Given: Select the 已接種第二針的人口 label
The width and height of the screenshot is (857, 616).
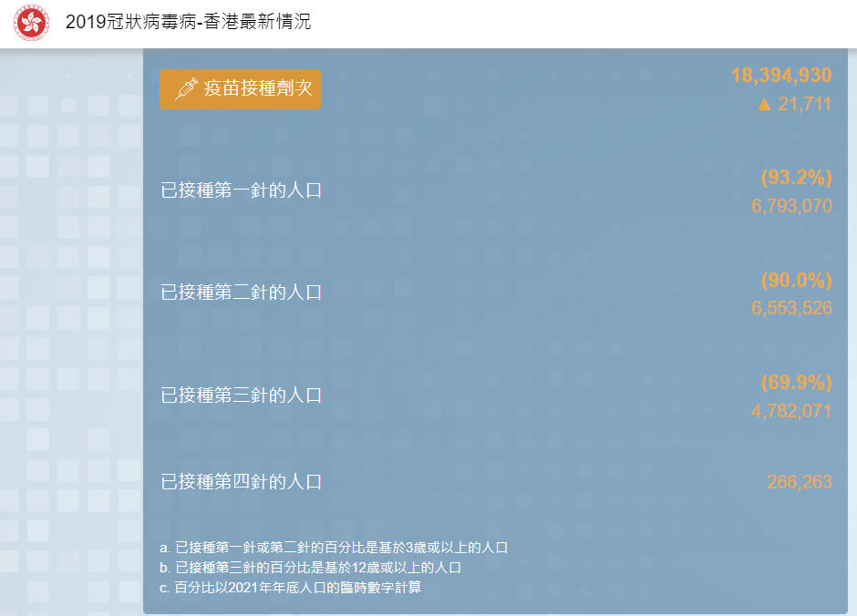Looking at the screenshot, I should tap(241, 293).
